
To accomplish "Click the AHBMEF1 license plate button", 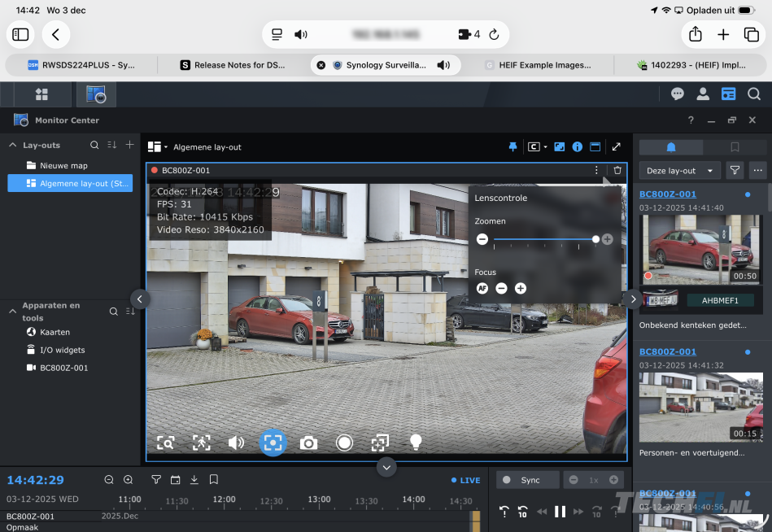I will [x=721, y=299].
